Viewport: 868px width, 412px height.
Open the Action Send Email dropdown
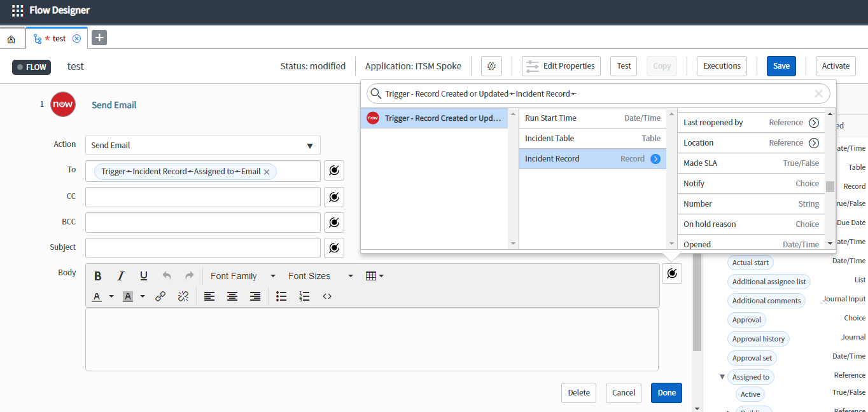click(203, 145)
